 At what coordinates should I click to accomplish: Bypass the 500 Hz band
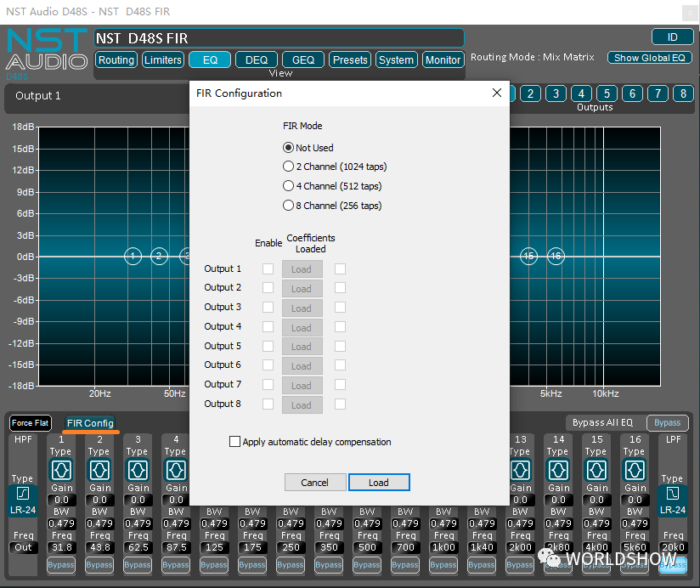click(x=367, y=565)
